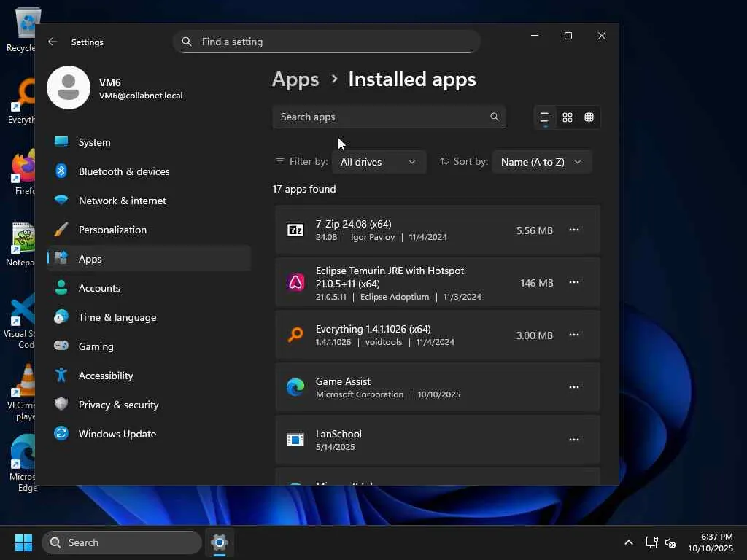Click the back arrow in Settings
This screenshot has height=560, width=747.
[x=53, y=42]
